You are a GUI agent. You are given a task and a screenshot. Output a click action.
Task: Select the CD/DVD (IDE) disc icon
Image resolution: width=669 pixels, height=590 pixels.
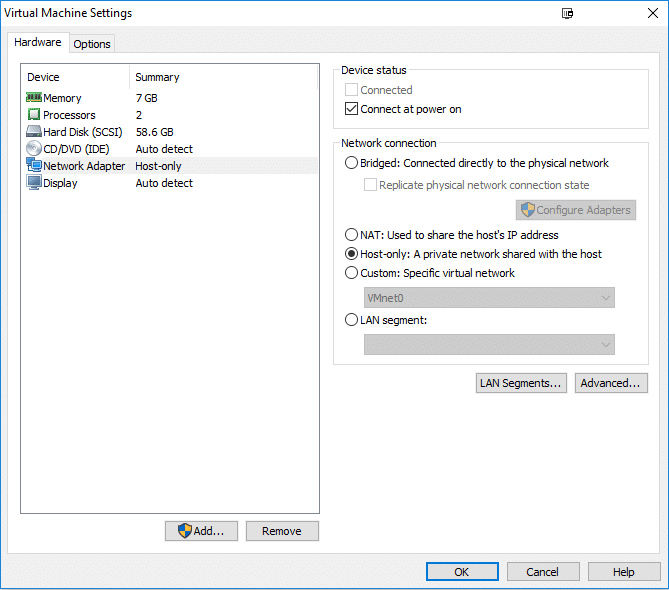coord(33,149)
